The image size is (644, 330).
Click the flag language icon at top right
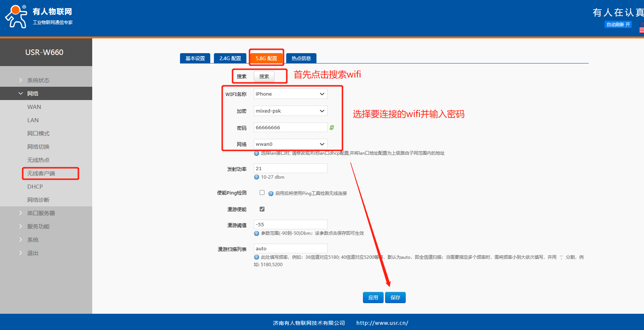coord(641,27)
